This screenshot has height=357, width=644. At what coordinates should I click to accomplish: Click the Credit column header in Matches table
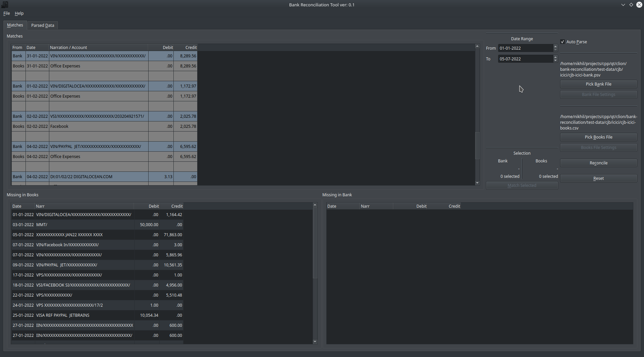[x=185, y=48]
